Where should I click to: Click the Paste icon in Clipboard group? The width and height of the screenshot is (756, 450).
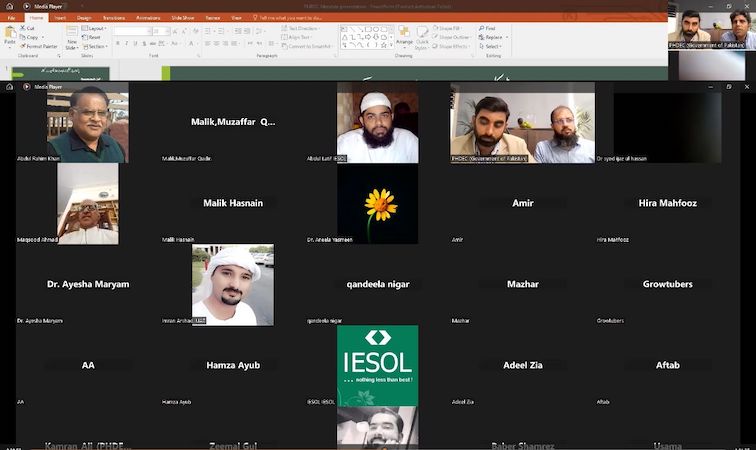[x=9, y=34]
